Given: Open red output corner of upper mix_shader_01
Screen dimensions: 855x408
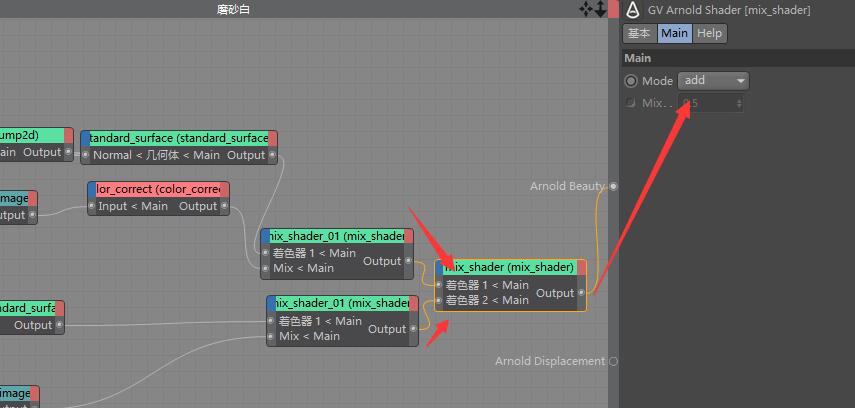Looking at the screenshot, I should (409, 236).
